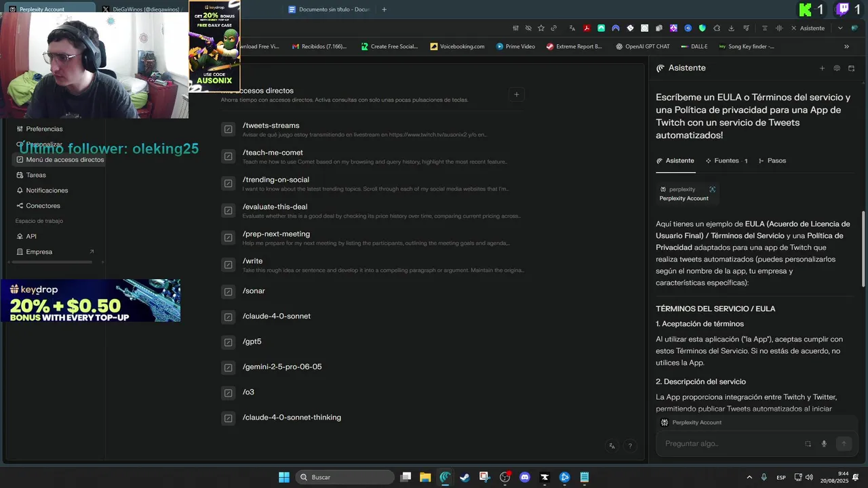Open DALL-E bookmark
The image size is (868, 488).
click(x=694, y=47)
